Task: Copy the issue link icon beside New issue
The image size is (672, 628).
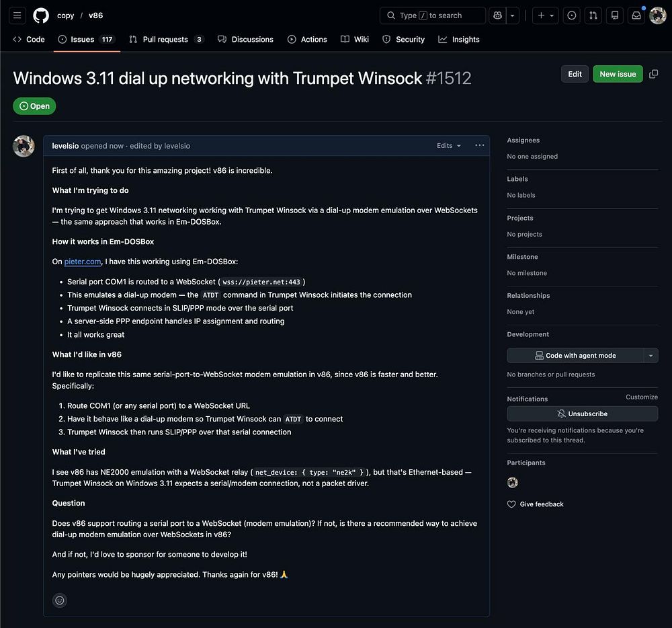Action: click(x=653, y=74)
